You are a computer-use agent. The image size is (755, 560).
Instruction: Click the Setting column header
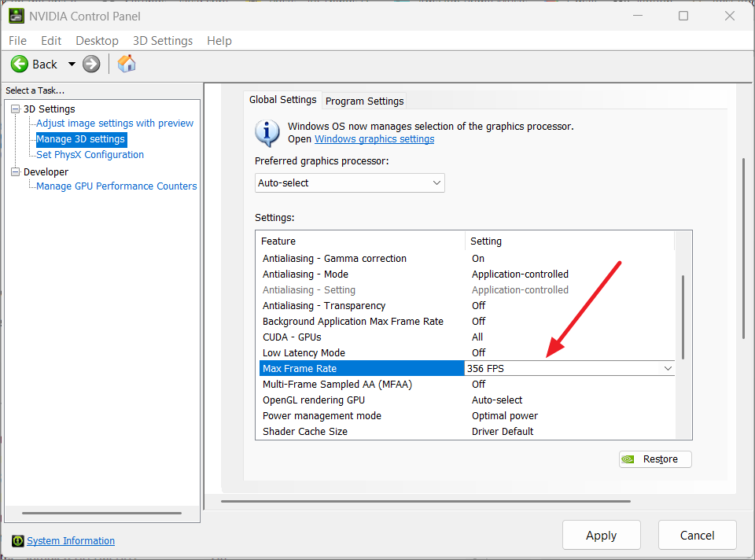(569, 241)
